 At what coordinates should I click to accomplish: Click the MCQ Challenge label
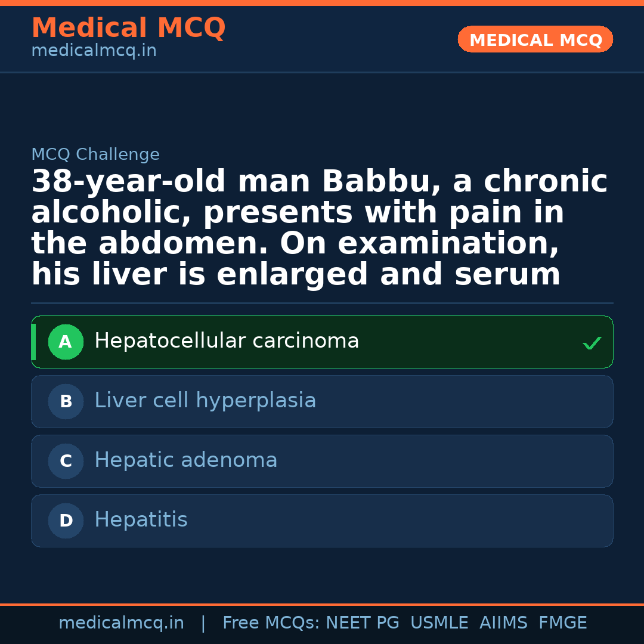click(x=95, y=155)
